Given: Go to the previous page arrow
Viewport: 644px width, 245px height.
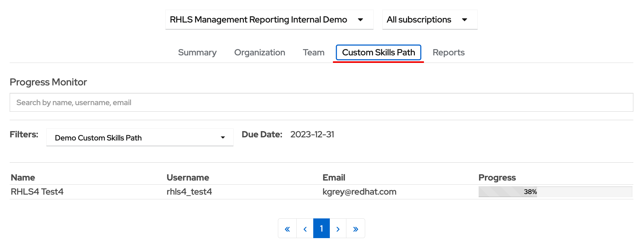Looking at the screenshot, I should [305, 229].
